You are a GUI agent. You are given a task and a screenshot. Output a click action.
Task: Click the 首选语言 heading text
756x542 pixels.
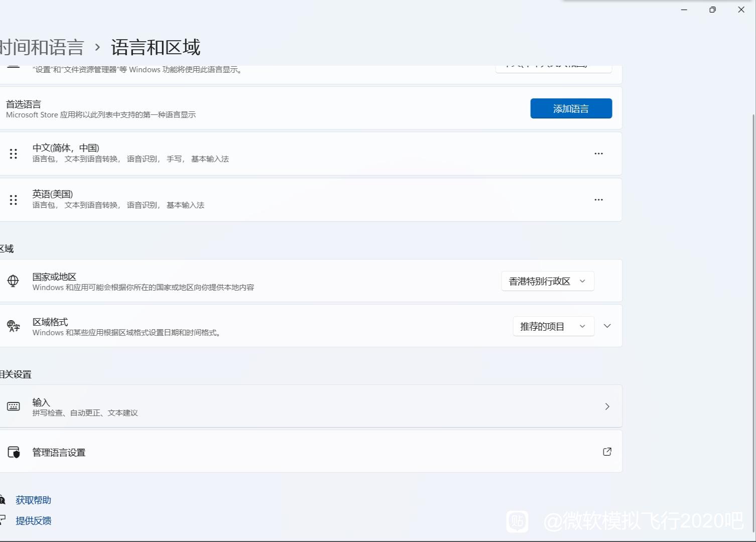[x=24, y=104]
